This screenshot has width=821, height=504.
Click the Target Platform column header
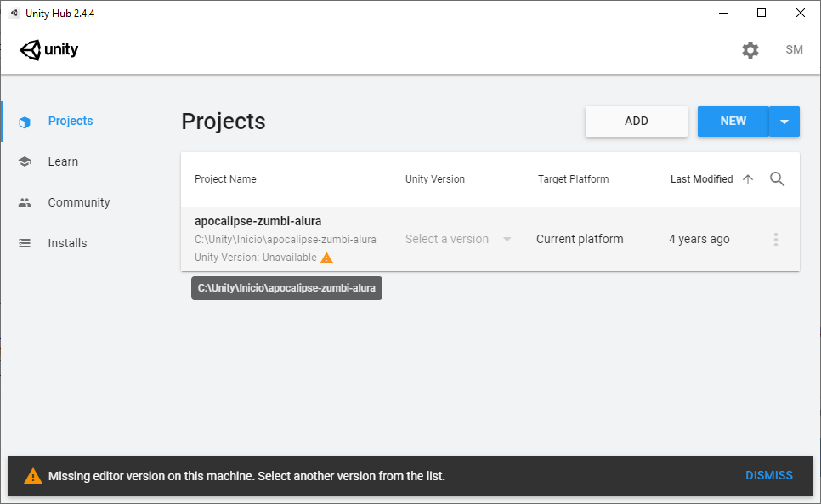coord(574,179)
